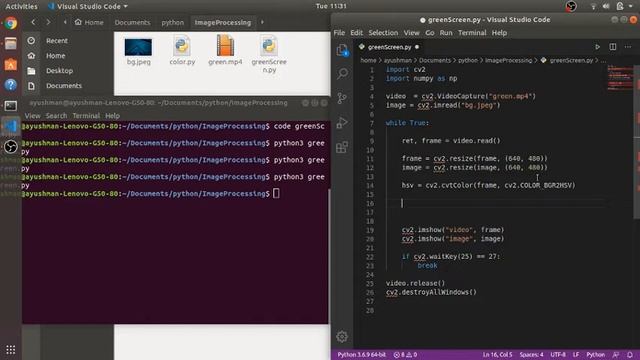This screenshot has width=640, height=360.
Task: Open notifications bell in status bar
Action: pyautogui.click(x=630, y=355)
